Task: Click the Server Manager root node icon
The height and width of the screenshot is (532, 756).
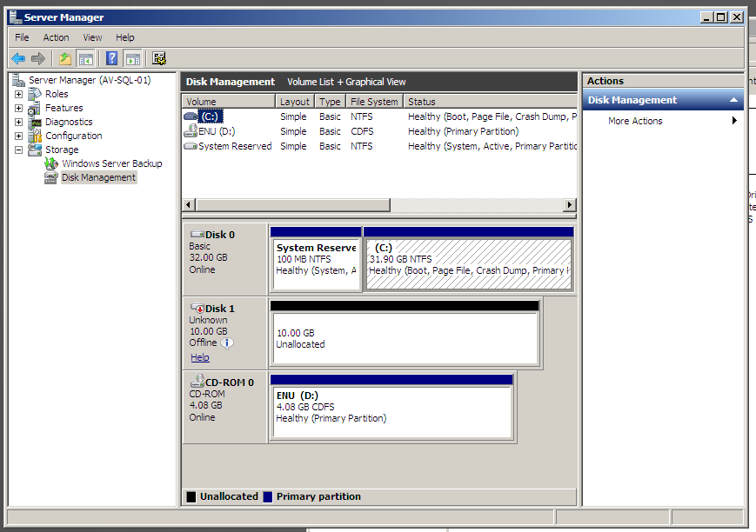Action: click(18, 80)
